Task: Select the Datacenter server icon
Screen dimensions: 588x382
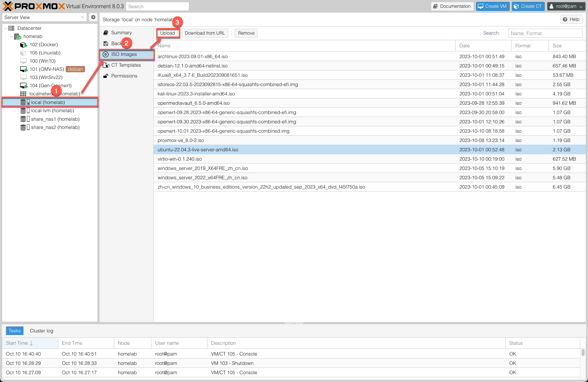Action: (11, 28)
